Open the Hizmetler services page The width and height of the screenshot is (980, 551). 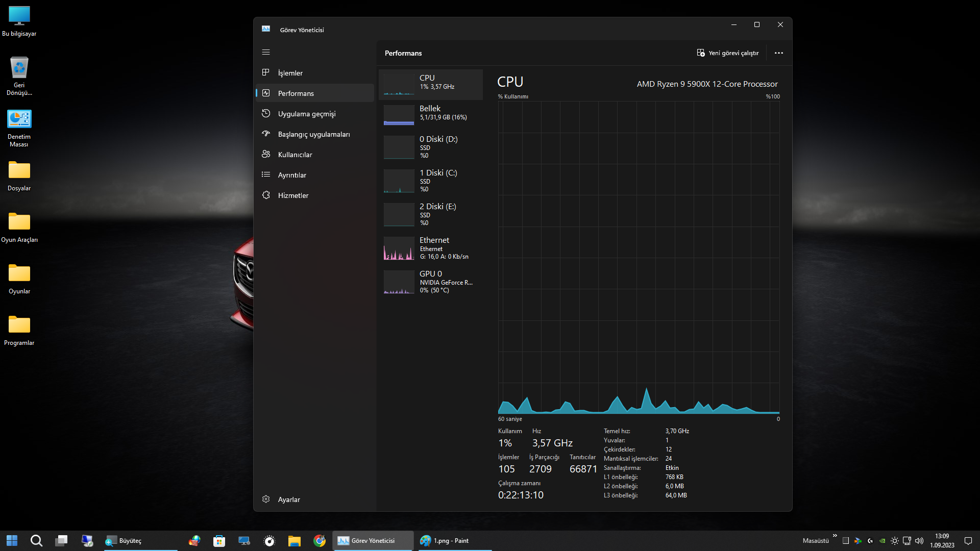293,195
